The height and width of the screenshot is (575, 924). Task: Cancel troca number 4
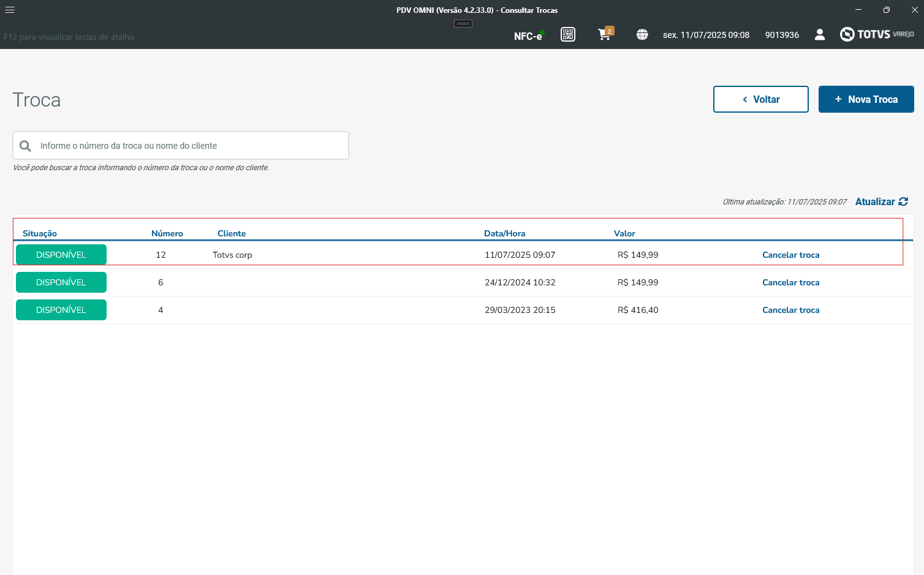791,310
